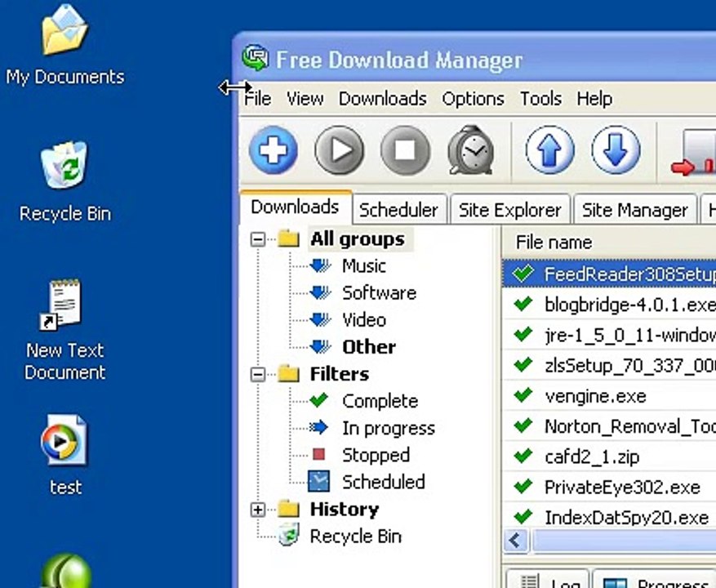Select the jre-1_5_0_11-windows file row
Screen dimensions: 716x588
(609, 335)
